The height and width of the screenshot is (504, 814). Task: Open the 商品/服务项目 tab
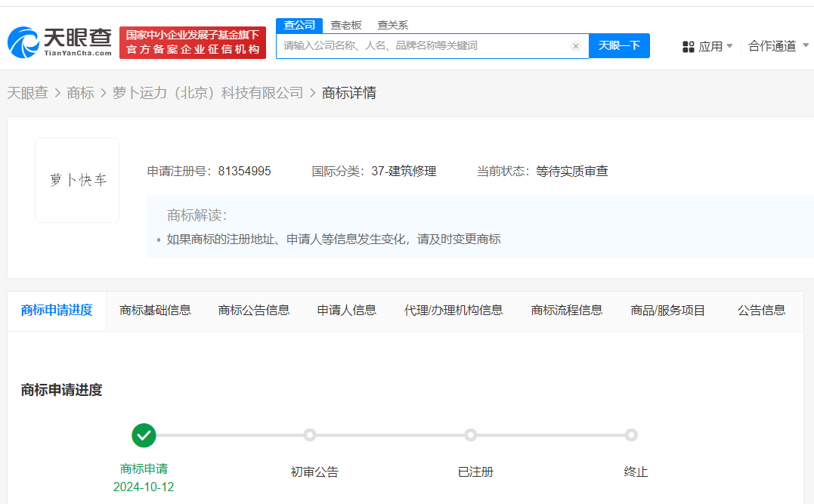[x=668, y=310]
